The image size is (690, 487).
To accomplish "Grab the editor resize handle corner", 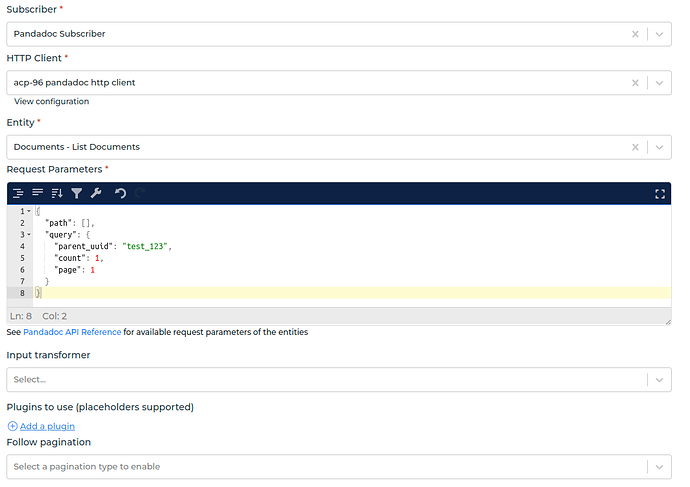I will [668, 322].
